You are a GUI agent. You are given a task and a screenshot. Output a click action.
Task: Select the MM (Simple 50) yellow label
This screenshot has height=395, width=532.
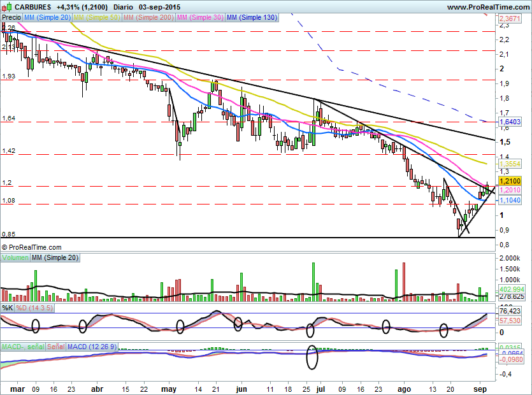coord(97,18)
